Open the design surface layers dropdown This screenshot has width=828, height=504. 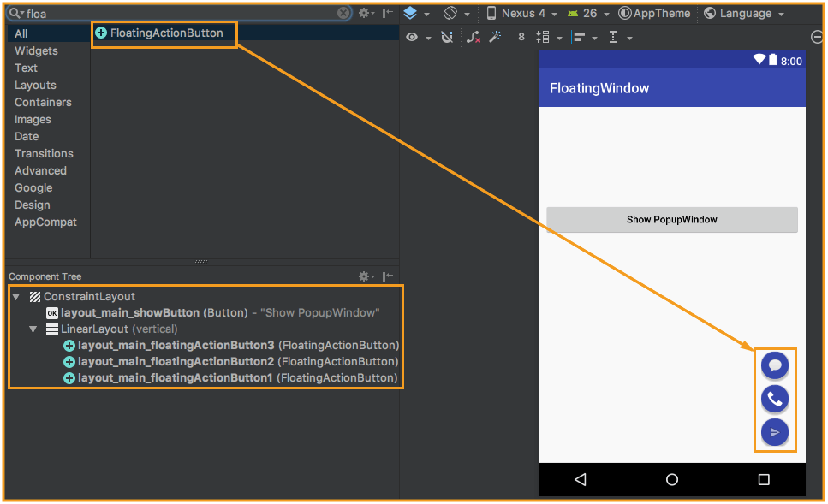tap(417, 13)
